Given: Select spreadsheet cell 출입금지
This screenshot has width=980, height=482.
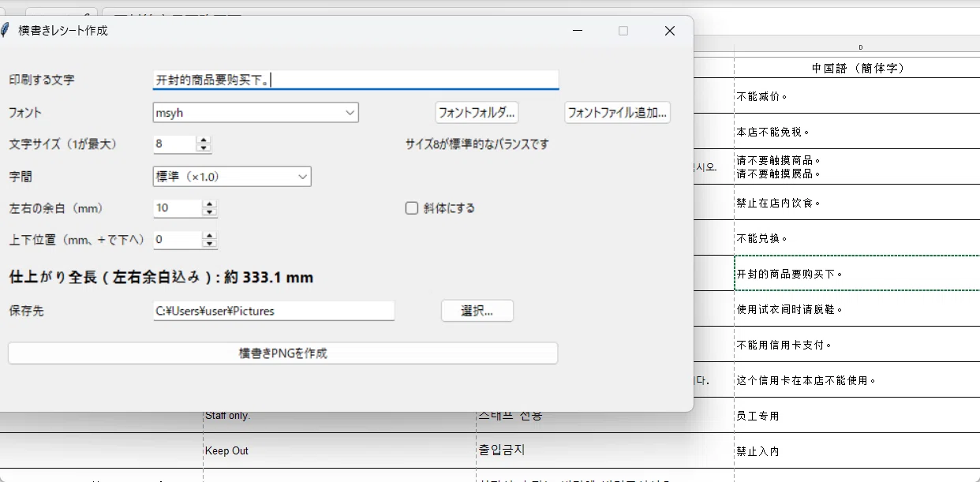Looking at the screenshot, I should [605, 450].
